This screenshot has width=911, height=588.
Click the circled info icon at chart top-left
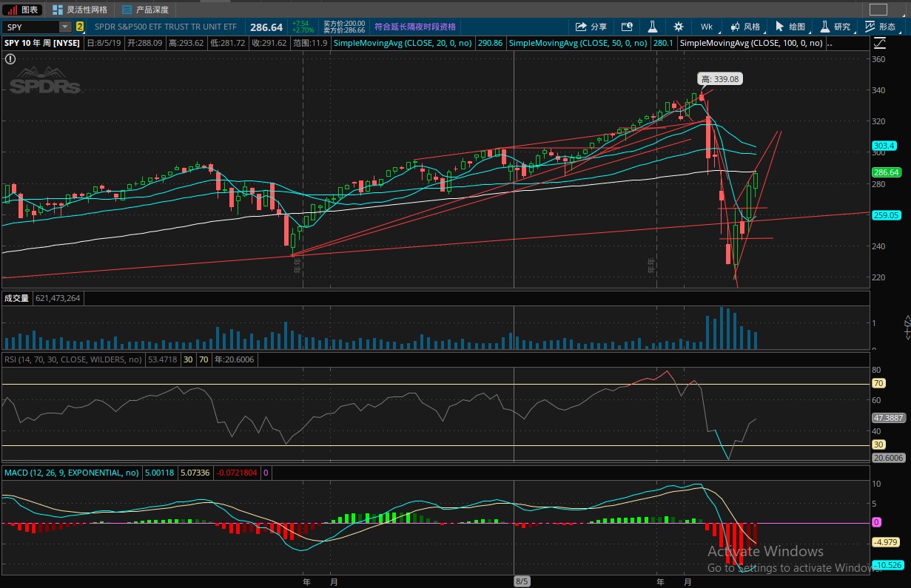click(10, 58)
